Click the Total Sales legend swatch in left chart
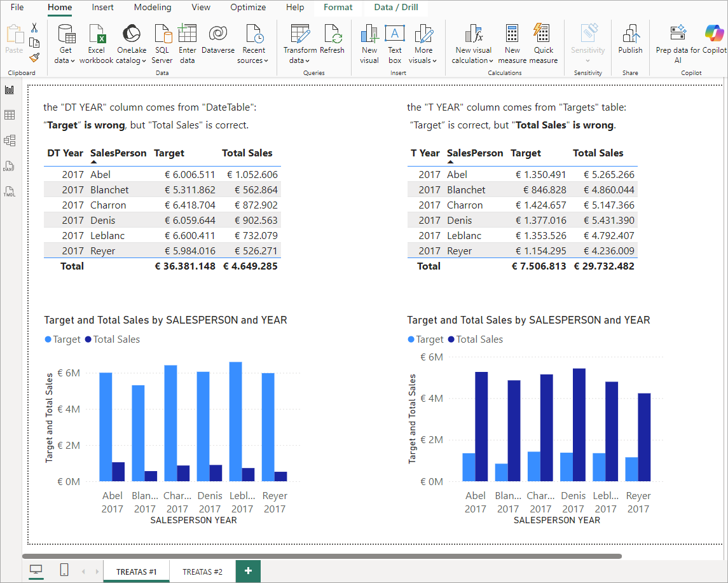This screenshot has width=728, height=583. (88, 340)
